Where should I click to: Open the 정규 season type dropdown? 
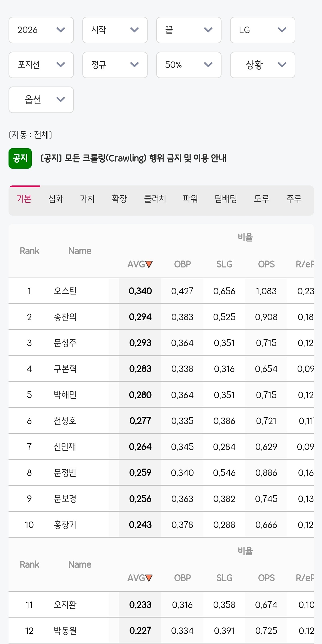point(115,65)
